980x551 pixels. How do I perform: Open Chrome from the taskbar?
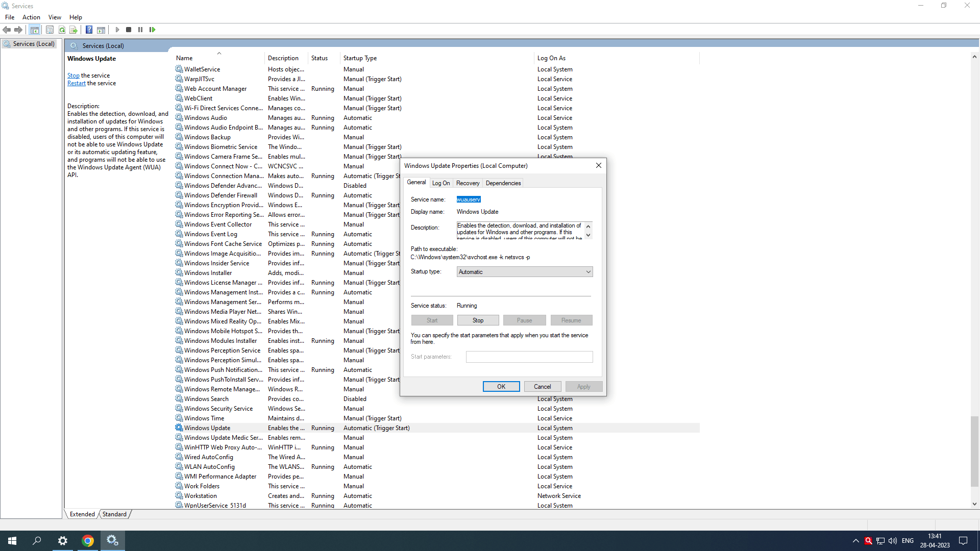pyautogui.click(x=88, y=541)
